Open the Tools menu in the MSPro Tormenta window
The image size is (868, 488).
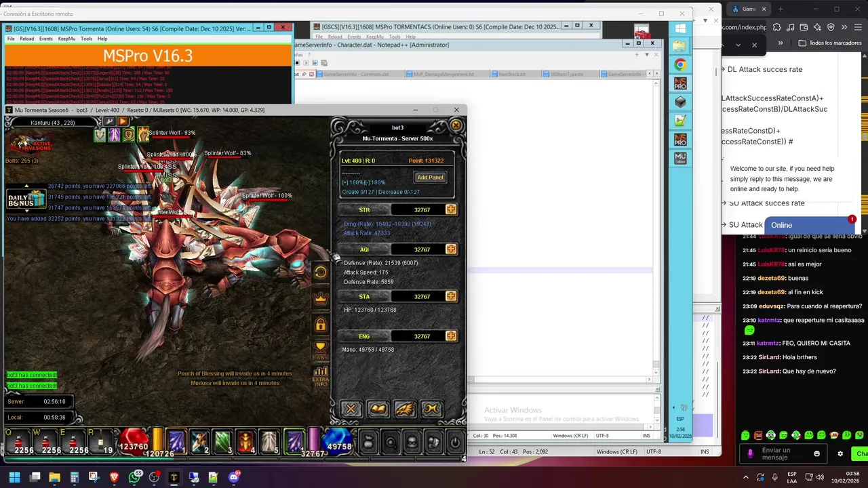pyautogui.click(x=86, y=39)
